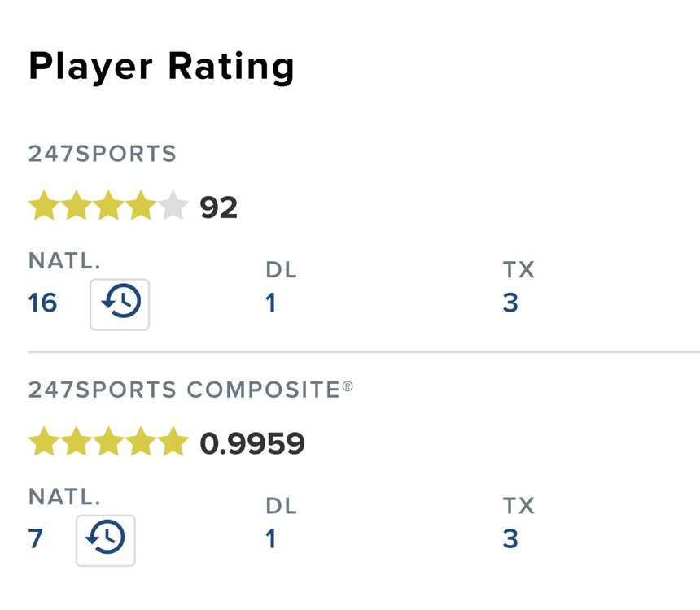Open 247Sports TX state ranking 3
700x610 pixels.
[510, 303]
